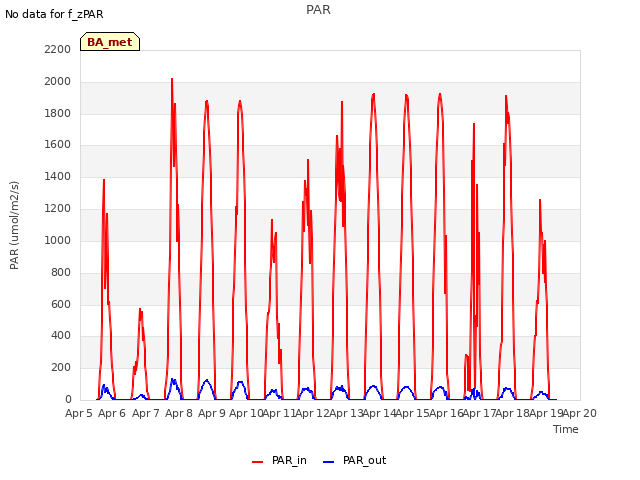Click the 1600 y-axis tick label
The height and width of the screenshot is (480, 640).
58,144
